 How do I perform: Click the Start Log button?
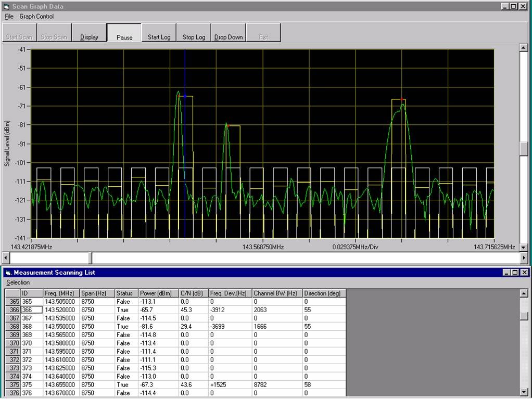point(159,33)
